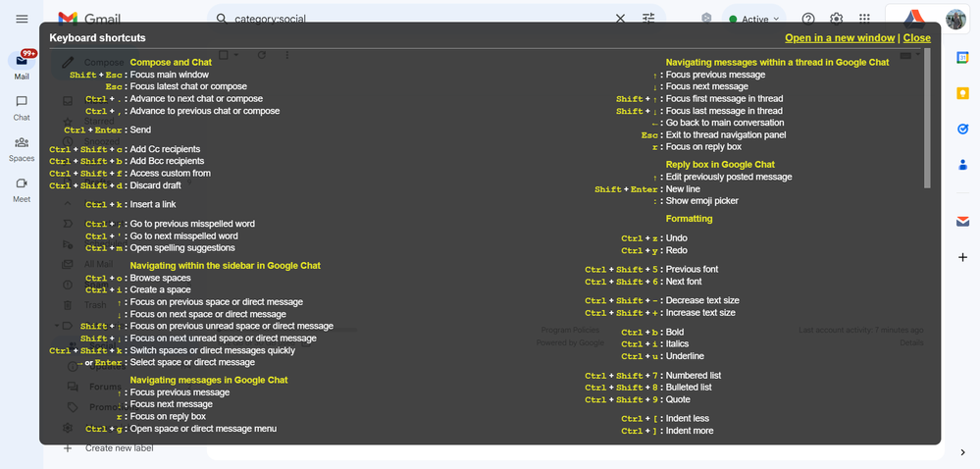Click the Keyboard shortcuts title

(97, 38)
